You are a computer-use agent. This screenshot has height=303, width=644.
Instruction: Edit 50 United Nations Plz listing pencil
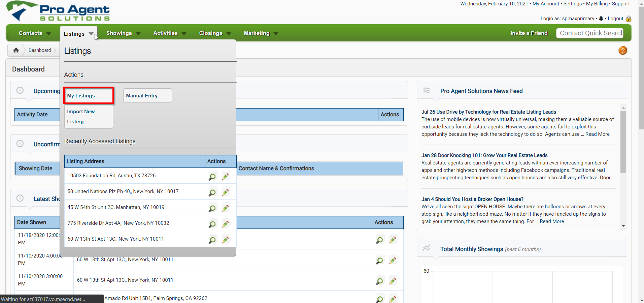[x=226, y=192]
